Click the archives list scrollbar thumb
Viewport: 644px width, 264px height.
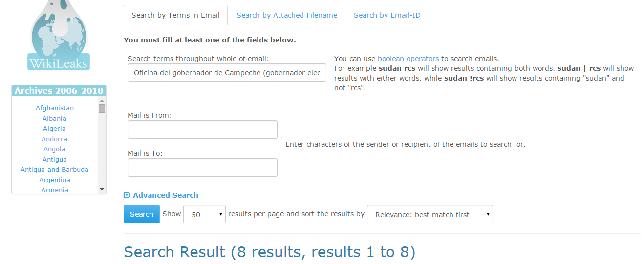tap(102, 108)
